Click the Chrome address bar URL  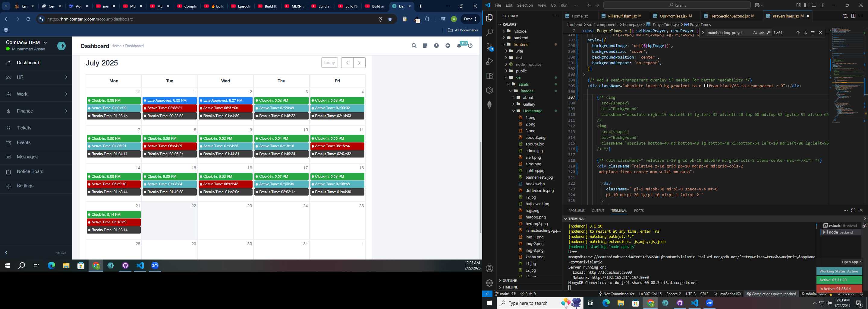pos(90,19)
